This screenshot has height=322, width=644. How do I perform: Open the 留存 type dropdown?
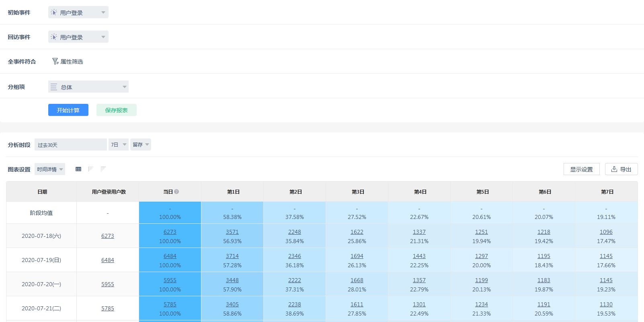[141, 144]
